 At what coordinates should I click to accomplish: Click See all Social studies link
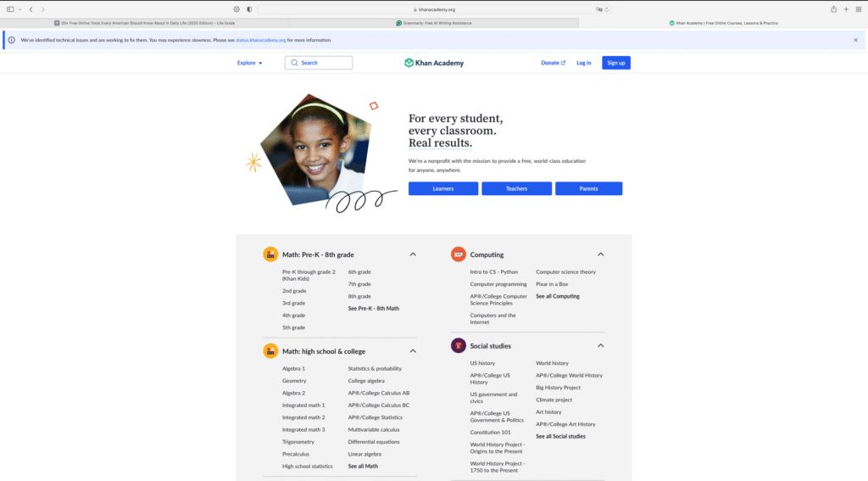pos(560,436)
